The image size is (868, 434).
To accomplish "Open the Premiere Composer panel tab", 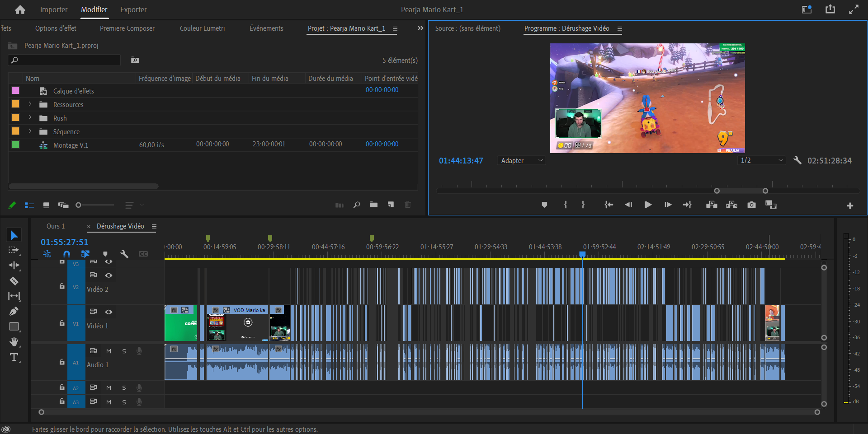I will 127,28.
